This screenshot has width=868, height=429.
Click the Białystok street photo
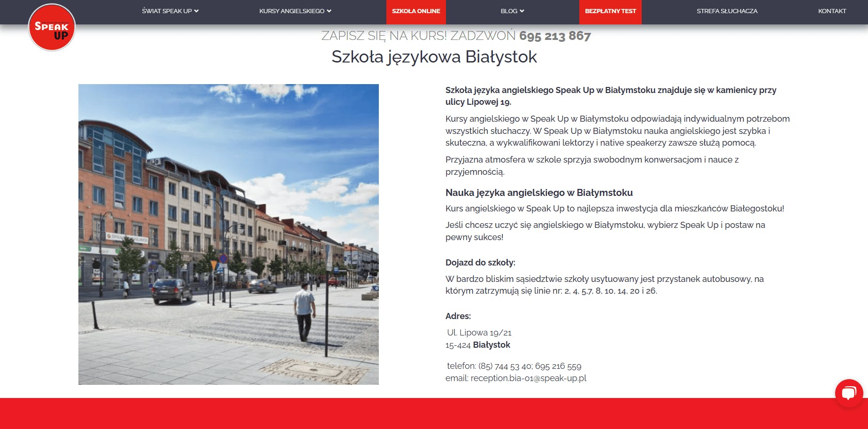pos(229,234)
